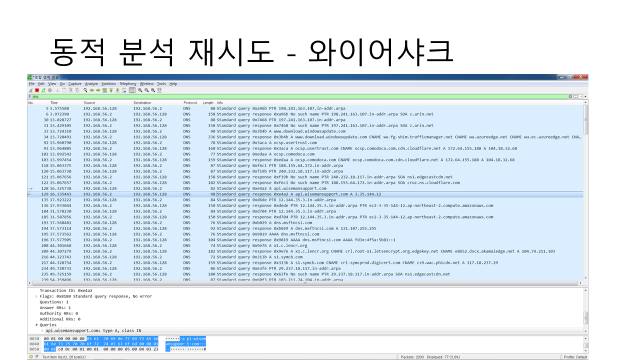Zoom out the packet text
The height and width of the screenshot is (360, 640).
click(x=147, y=90)
